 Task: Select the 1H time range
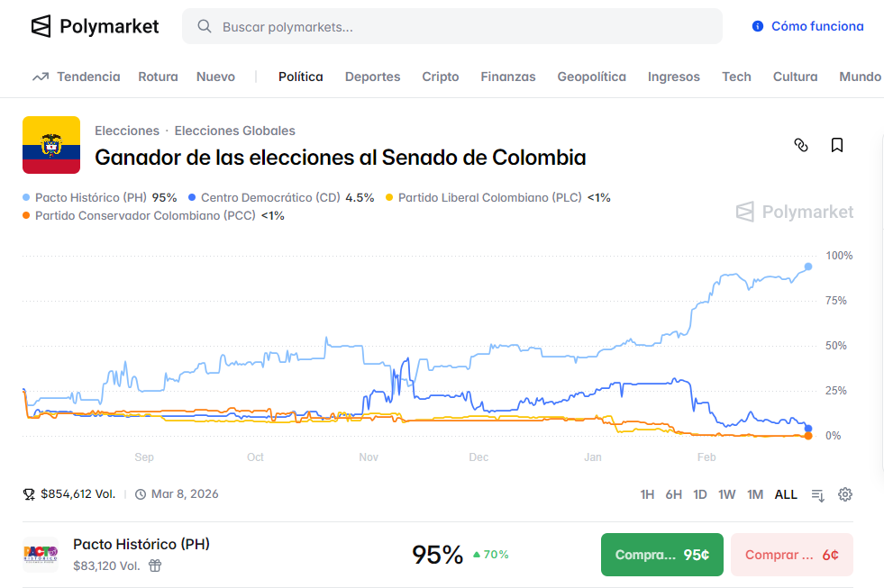pos(647,494)
